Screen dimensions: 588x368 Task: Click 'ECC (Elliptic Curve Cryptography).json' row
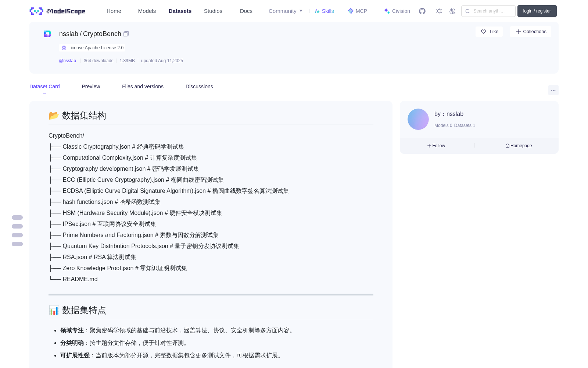[x=136, y=180]
